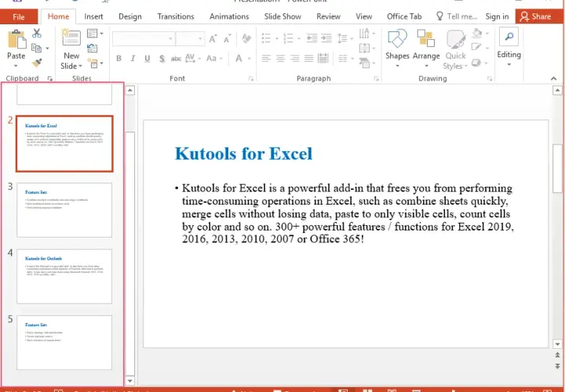Click the Line Spacing icon
Image resolution: width=565 pixels, height=392 pixels.
(x=342, y=38)
